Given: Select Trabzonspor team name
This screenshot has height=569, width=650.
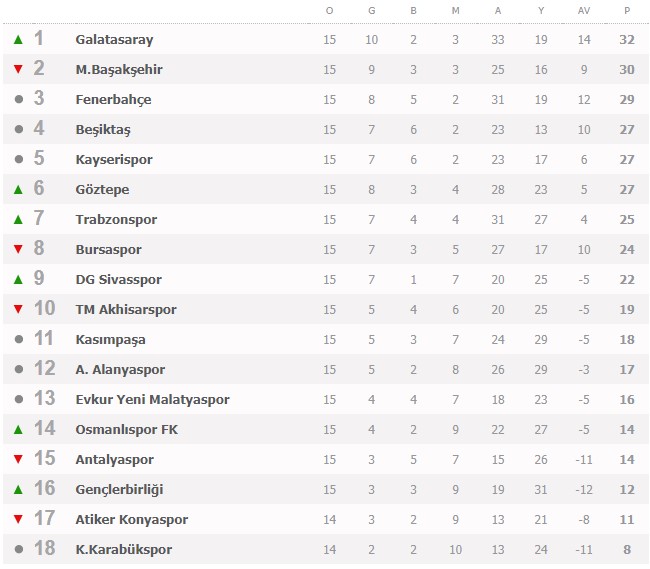Looking at the screenshot, I should [x=116, y=220].
